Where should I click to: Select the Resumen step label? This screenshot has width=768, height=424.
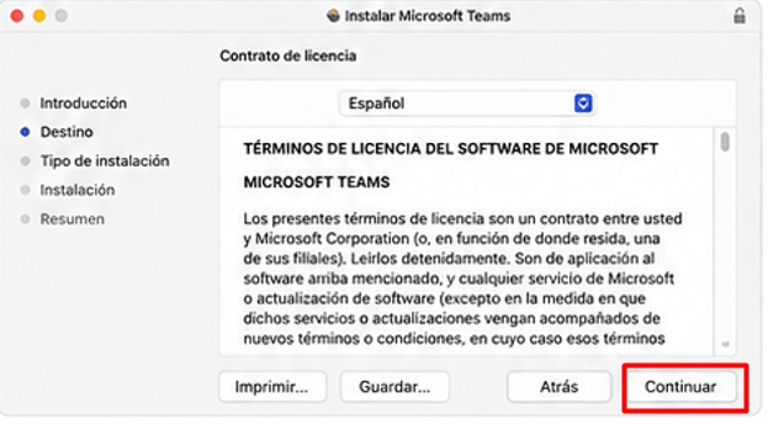(72, 219)
